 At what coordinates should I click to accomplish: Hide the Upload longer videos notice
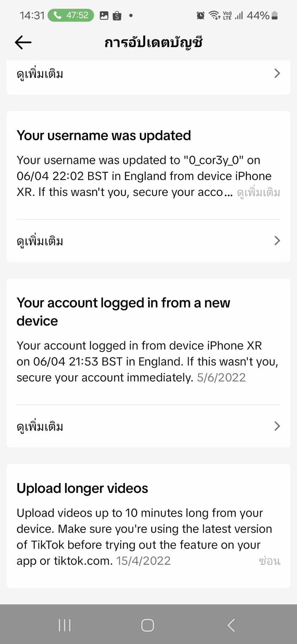pos(269,561)
